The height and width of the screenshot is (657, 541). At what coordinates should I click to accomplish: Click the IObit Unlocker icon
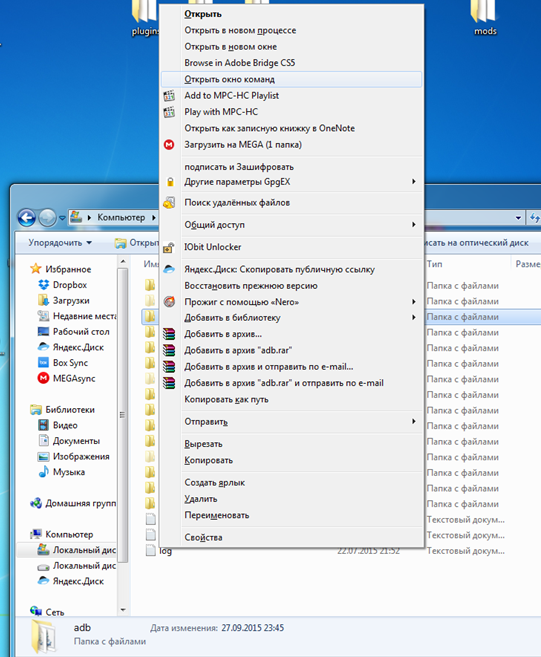click(x=168, y=247)
